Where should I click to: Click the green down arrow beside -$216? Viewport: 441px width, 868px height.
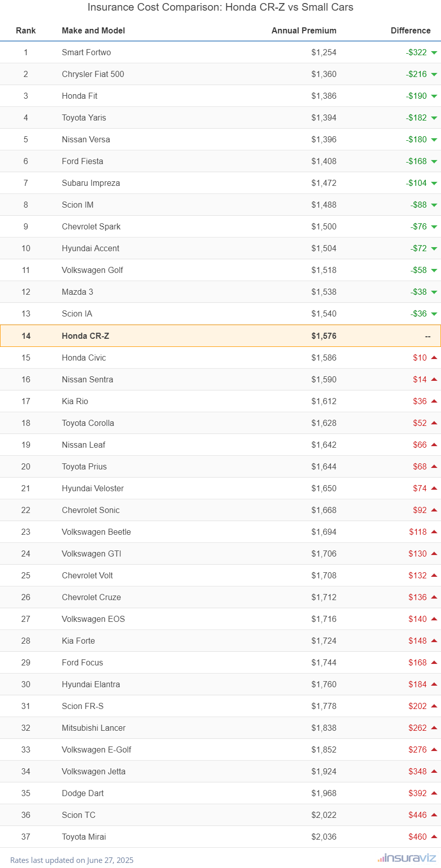(434, 74)
